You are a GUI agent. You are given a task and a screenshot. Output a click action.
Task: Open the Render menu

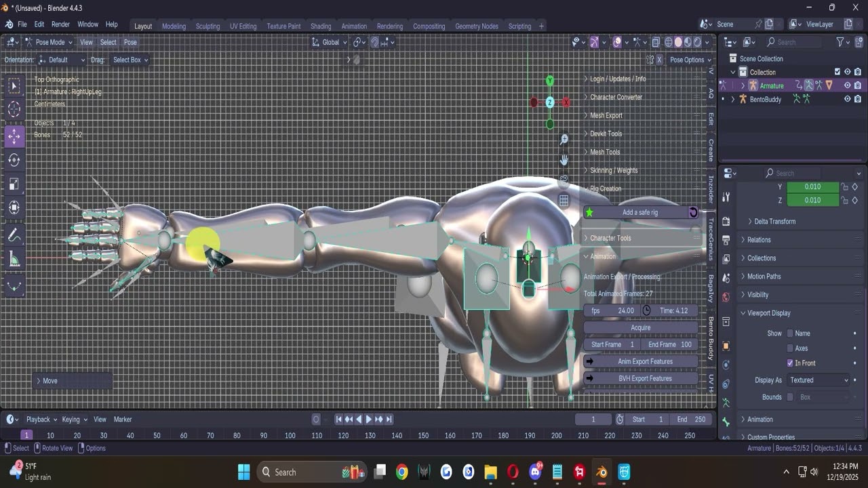click(x=60, y=24)
